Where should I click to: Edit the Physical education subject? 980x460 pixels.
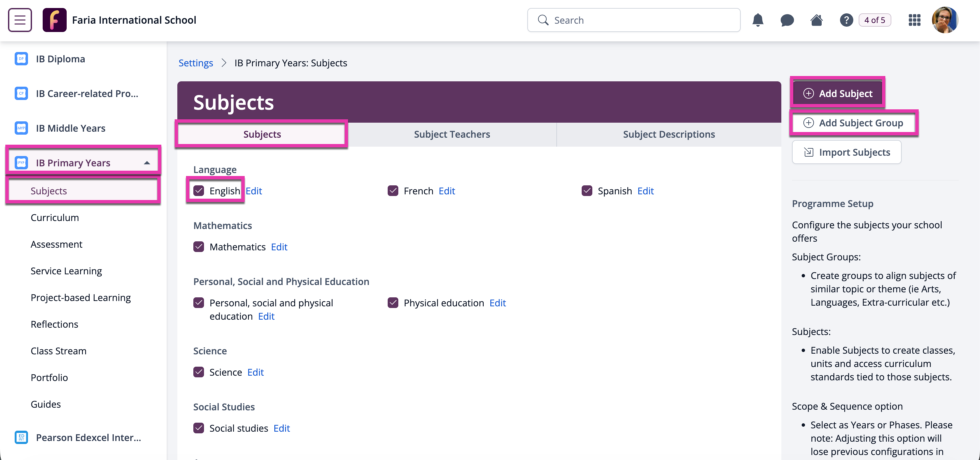pyautogui.click(x=498, y=303)
